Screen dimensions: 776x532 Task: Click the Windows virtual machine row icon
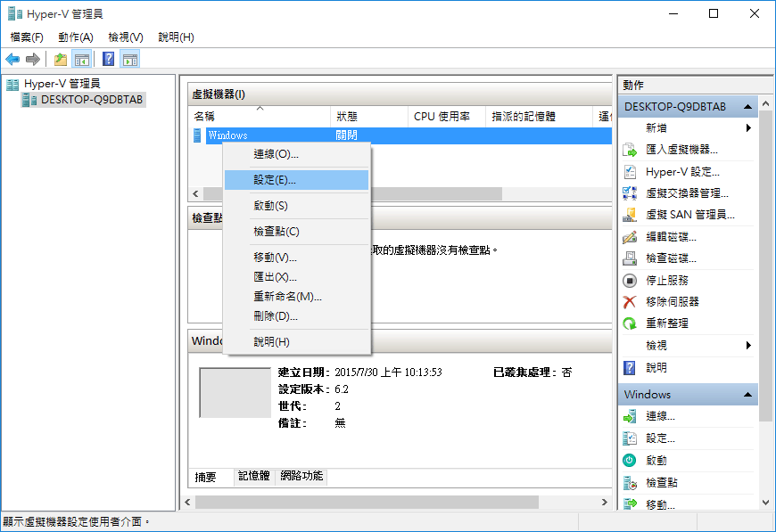point(197,135)
